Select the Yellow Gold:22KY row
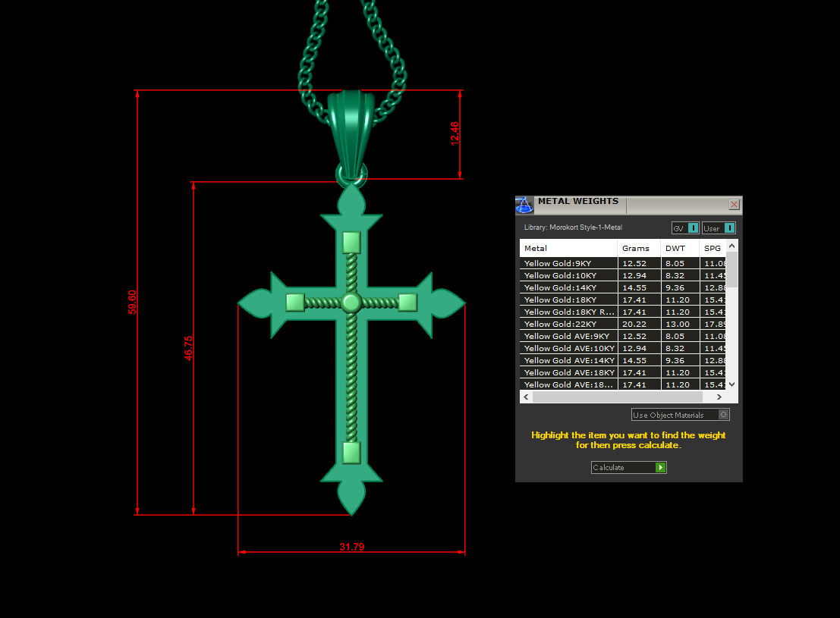This screenshot has height=618, width=840. 622,324
